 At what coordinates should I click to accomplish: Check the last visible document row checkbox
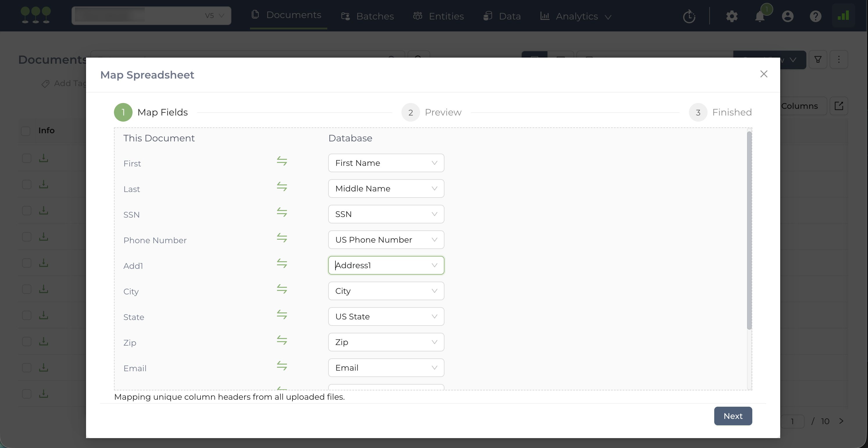click(27, 394)
